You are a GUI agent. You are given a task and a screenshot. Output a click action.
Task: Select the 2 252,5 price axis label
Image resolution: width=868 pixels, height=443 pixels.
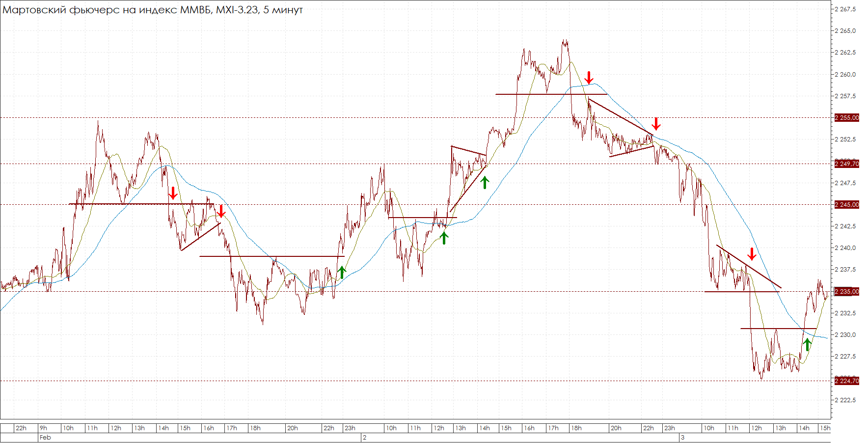coord(845,139)
